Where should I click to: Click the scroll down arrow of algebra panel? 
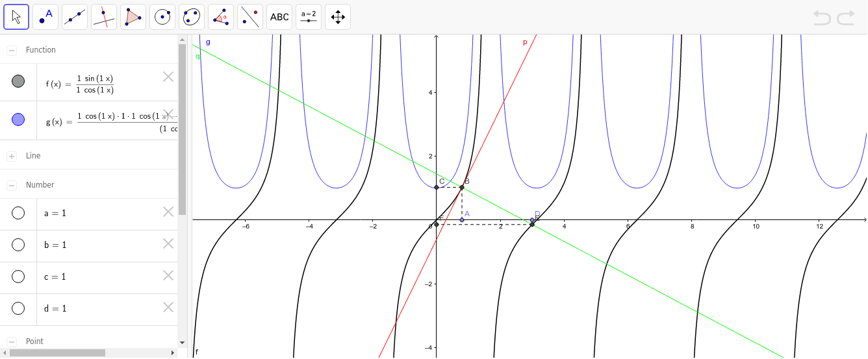182,342
